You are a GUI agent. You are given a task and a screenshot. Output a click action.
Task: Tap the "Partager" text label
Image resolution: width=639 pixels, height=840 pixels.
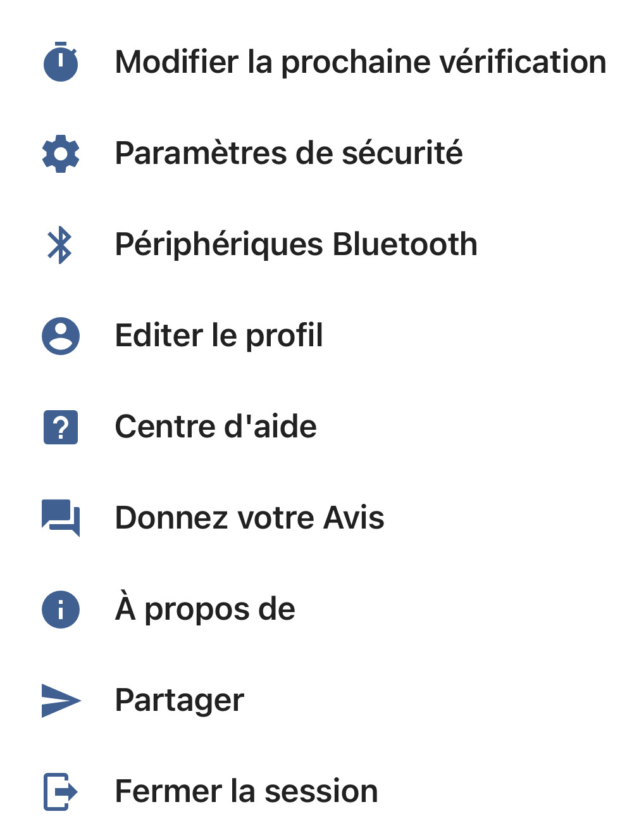pyautogui.click(x=179, y=700)
